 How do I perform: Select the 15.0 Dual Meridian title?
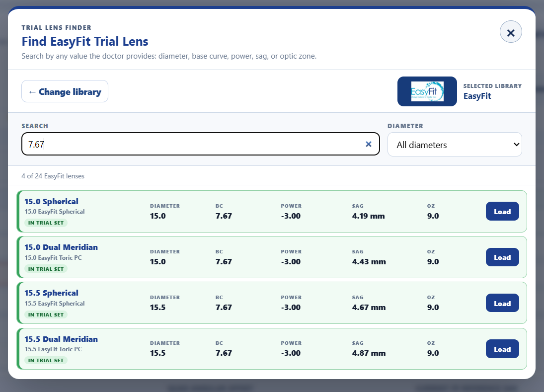[x=61, y=247]
